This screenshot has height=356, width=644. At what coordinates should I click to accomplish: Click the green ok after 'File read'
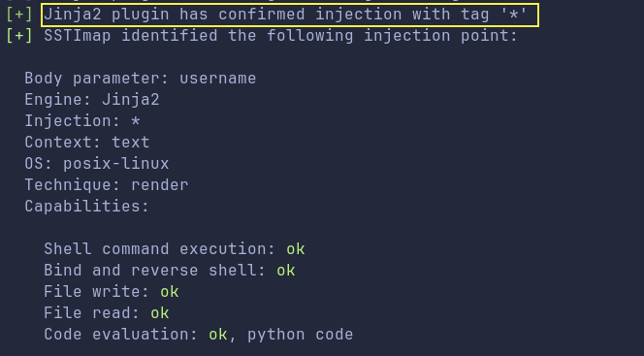[160, 313]
